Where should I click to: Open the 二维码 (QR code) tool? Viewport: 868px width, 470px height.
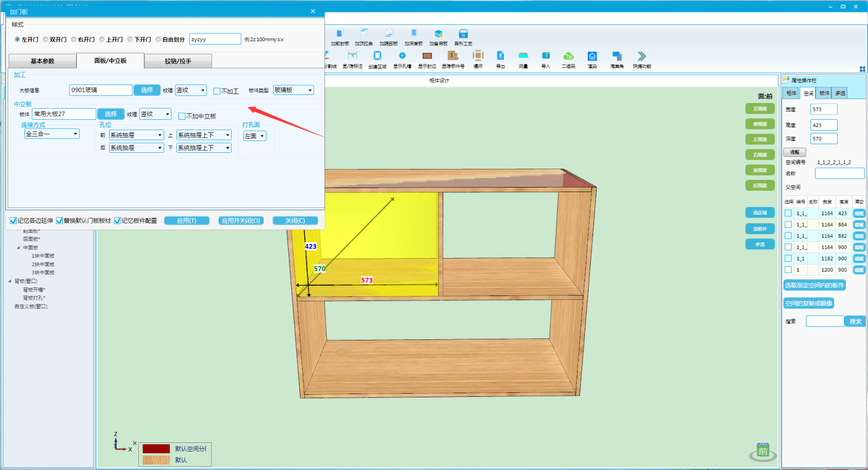[x=568, y=56]
